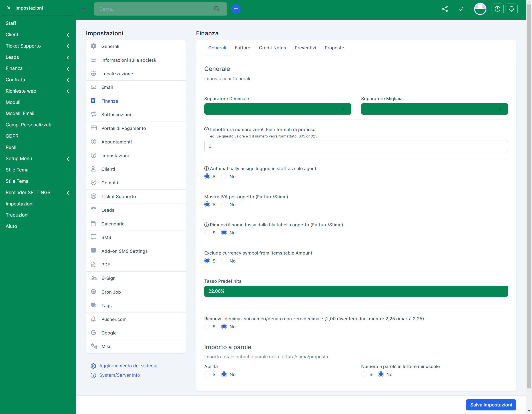Open the Tasso Predefinita 22.00% dropdown
532x414 pixels.
point(356,291)
